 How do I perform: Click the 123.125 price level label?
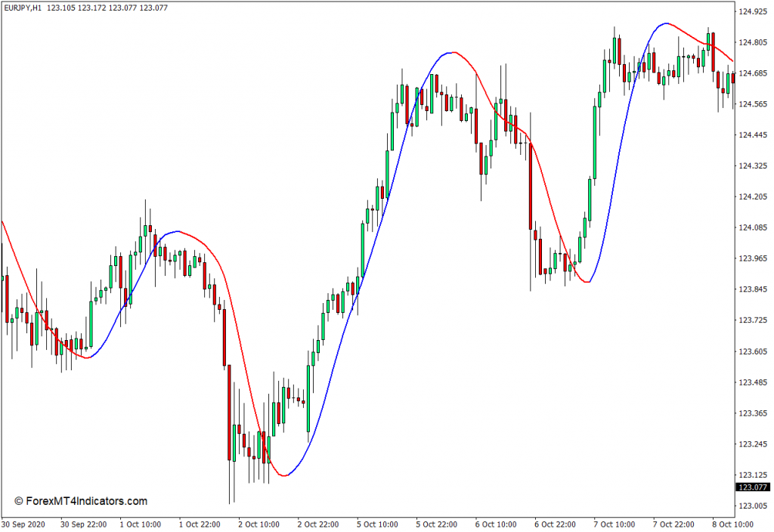click(753, 475)
